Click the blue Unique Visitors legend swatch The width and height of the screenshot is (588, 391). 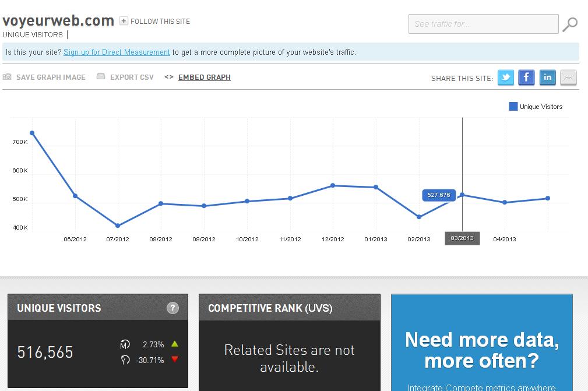[x=513, y=107]
